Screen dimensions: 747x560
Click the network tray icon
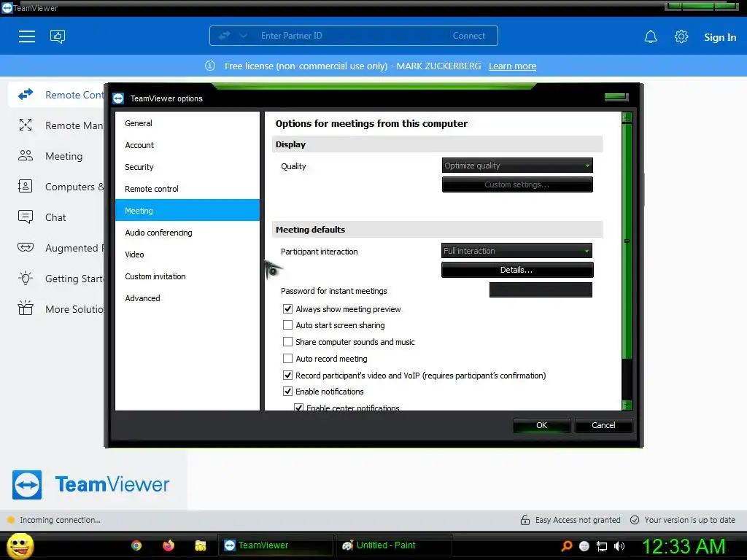click(x=602, y=546)
